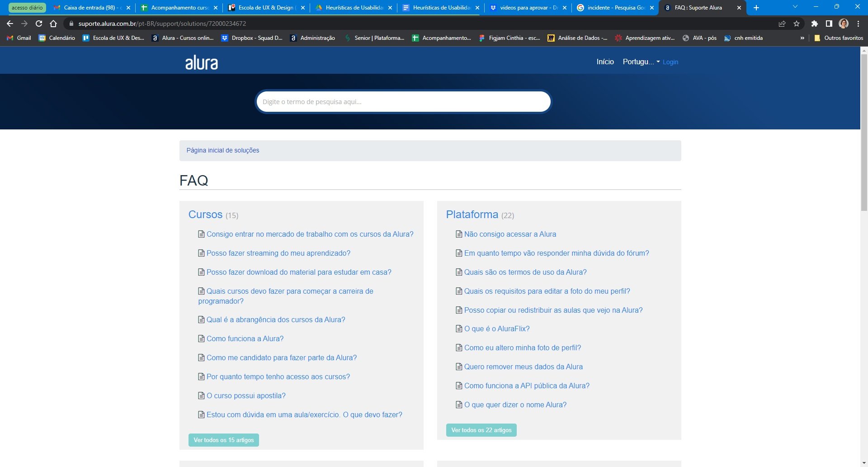The height and width of the screenshot is (467, 868).
Task: Open 'Posso copiar ou redistribuir as aulas' article
Action: click(553, 310)
